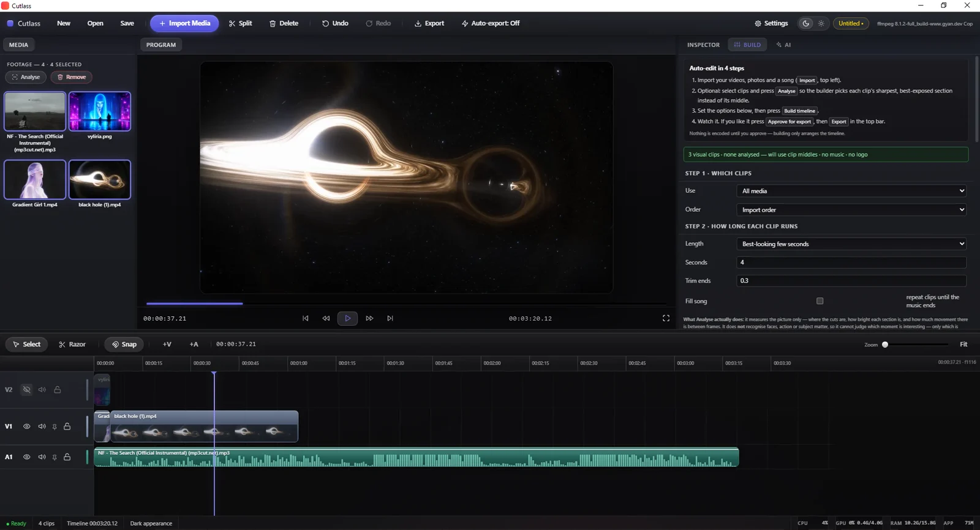This screenshot has height=530, width=980.
Task: Switch to the Build tab
Action: pyautogui.click(x=747, y=45)
